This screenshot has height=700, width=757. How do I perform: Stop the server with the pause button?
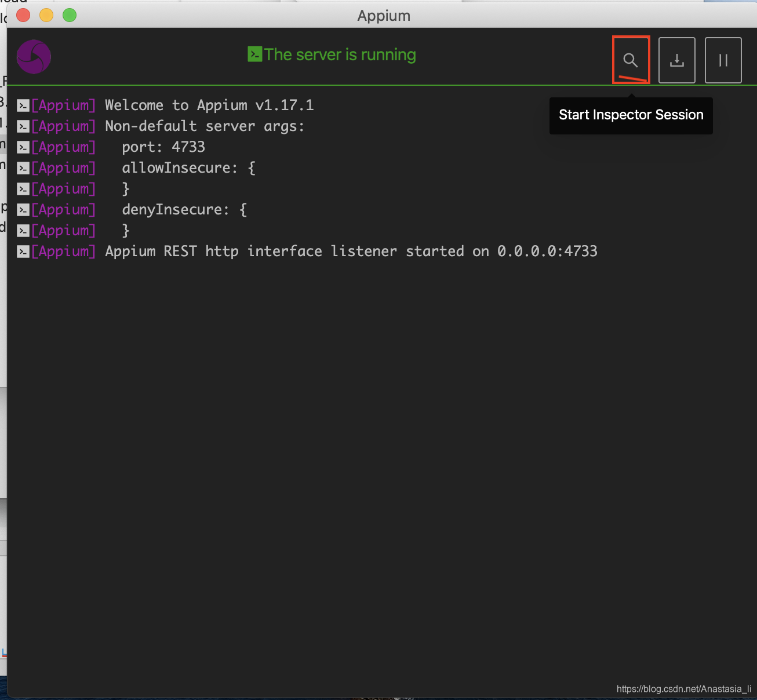point(723,60)
